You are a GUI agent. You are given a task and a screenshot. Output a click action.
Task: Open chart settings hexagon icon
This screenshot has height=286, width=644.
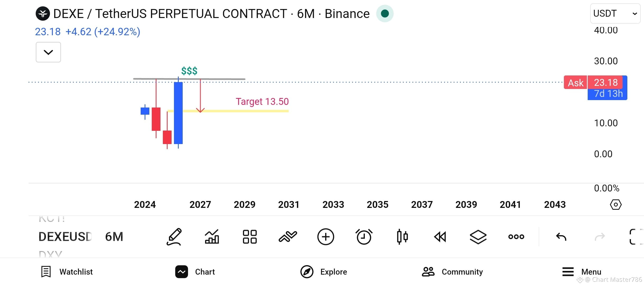pyautogui.click(x=616, y=205)
